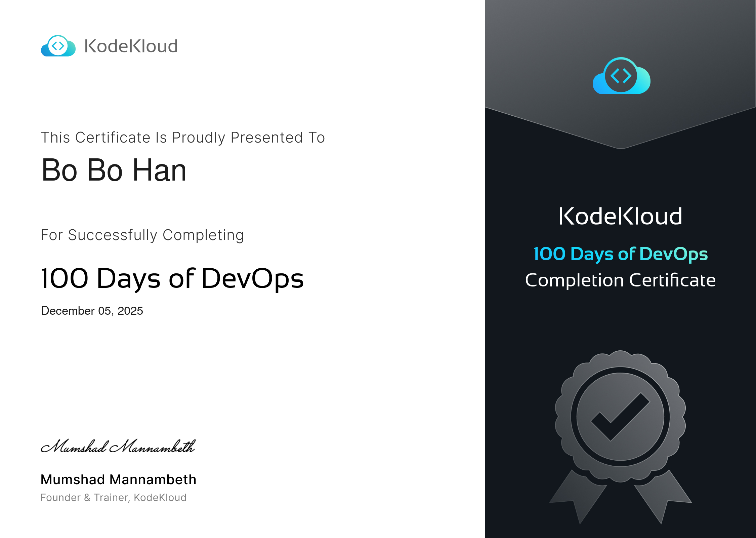The width and height of the screenshot is (756, 538).
Task: Click the printed name Mumshad Mannambeth
Action: point(118,479)
